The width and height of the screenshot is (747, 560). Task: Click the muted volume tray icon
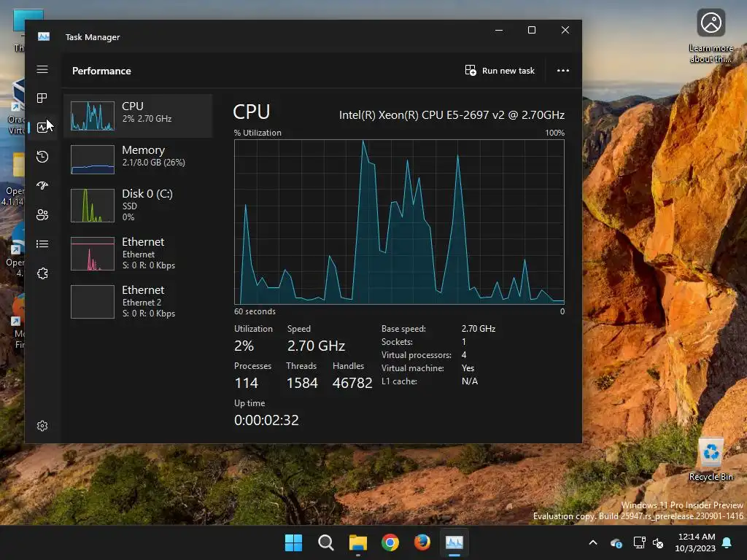[x=658, y=542]
